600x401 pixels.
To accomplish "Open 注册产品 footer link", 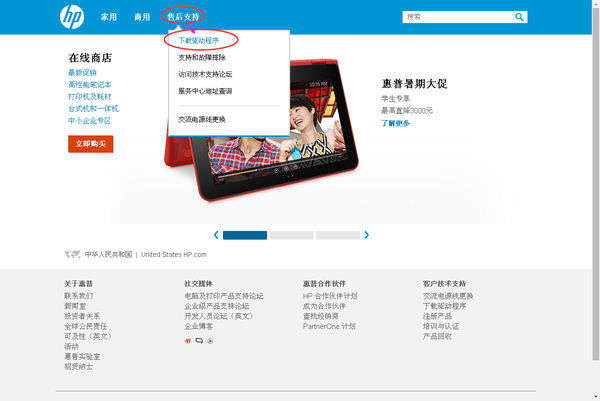I will tap(437, 316).
